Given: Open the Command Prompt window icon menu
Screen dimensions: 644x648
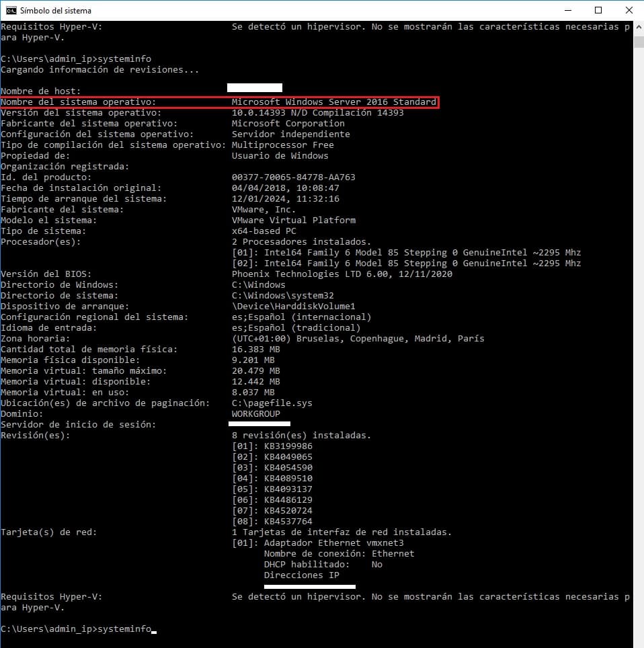Looking at the screenshot, I should pyautogui.click(x=11, y=10).
